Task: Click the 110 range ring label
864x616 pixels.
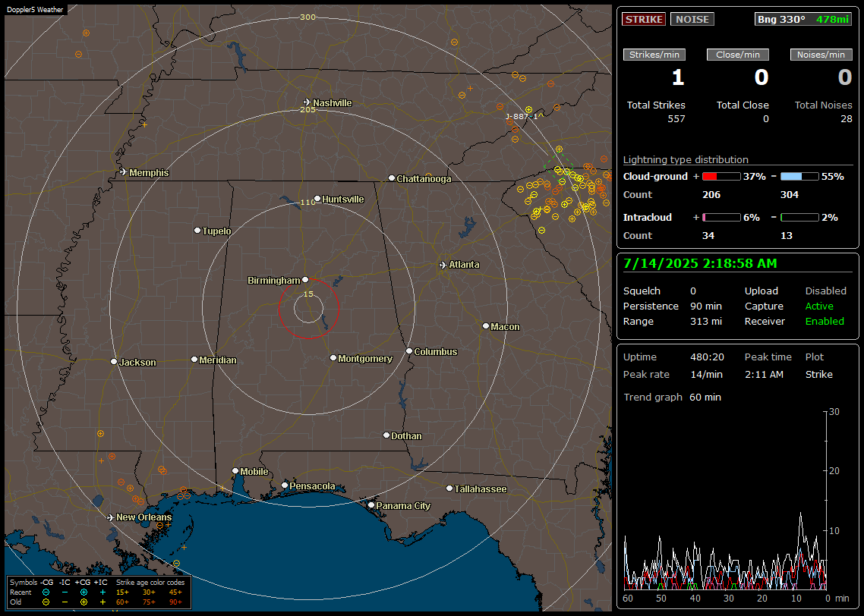Action: point(308,203)
